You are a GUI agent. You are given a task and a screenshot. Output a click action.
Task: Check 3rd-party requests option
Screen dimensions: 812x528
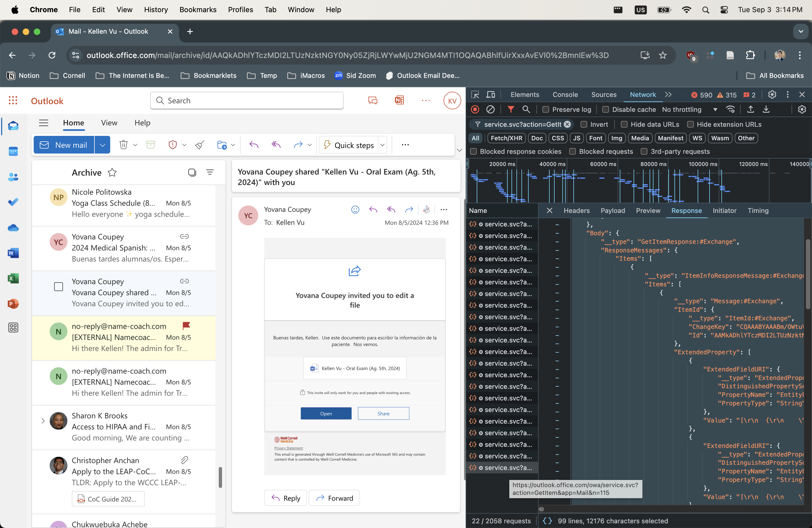coord(644,151)
